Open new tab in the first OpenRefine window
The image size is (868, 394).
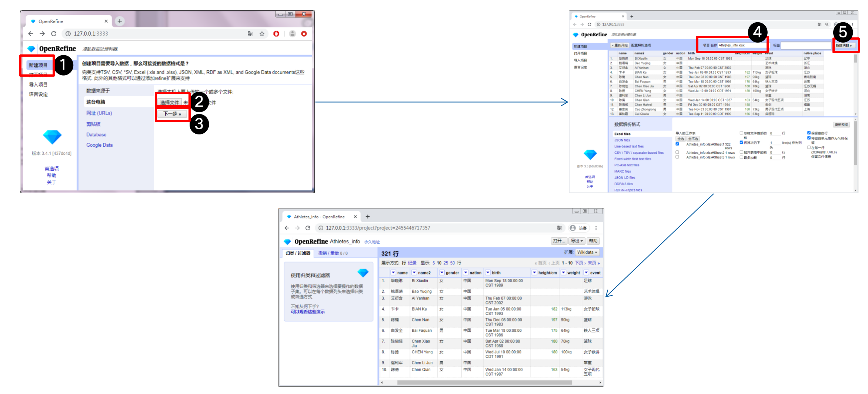click(120, 21)
